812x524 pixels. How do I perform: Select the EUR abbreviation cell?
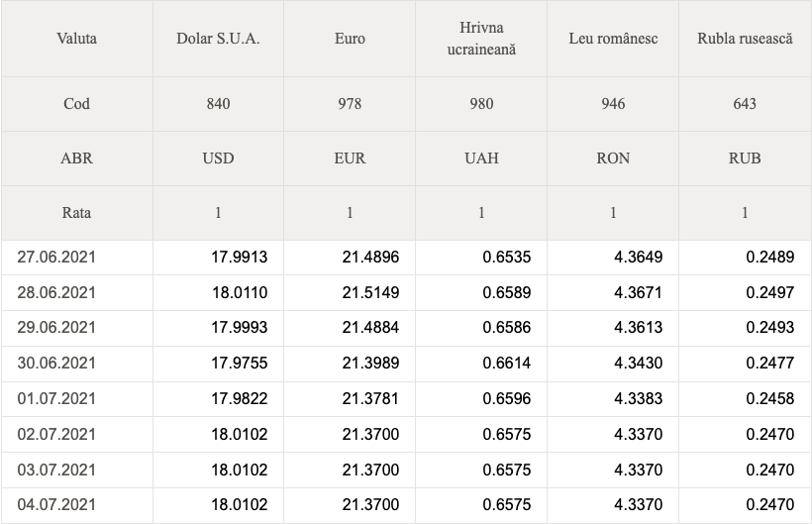tap(350, 158)
